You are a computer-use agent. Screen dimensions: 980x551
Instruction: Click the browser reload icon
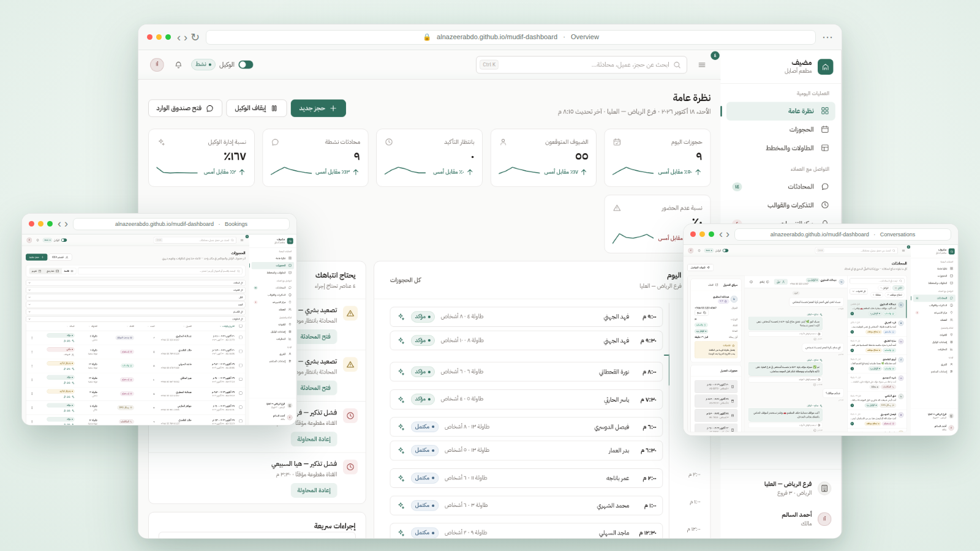tap(195, 37)
